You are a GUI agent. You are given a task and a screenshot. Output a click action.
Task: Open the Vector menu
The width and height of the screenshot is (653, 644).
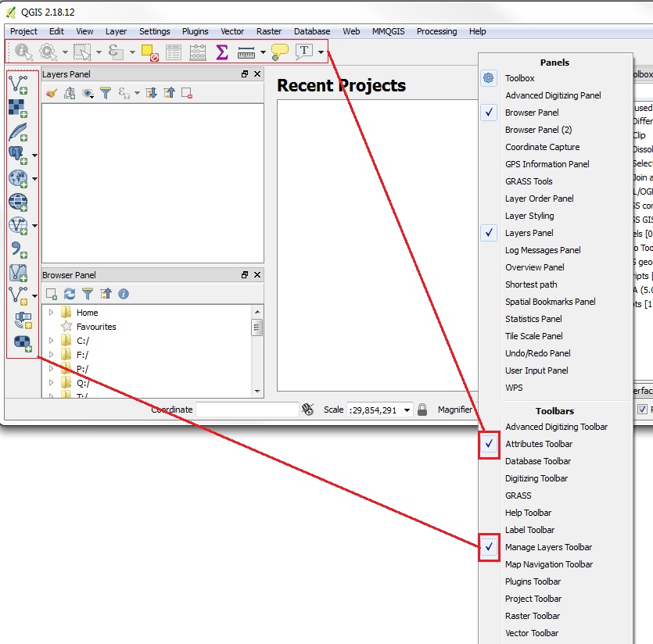pos(232,31)
